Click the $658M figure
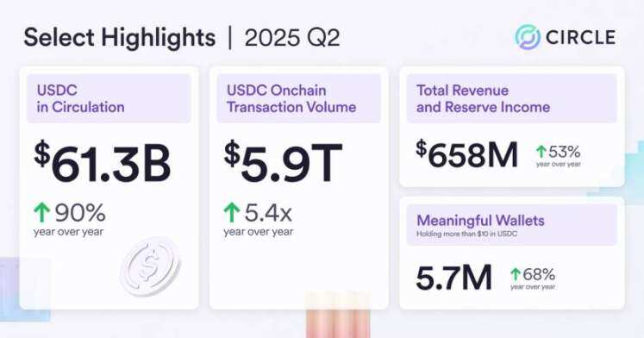 pyautogui.click(x=466, y=154)
